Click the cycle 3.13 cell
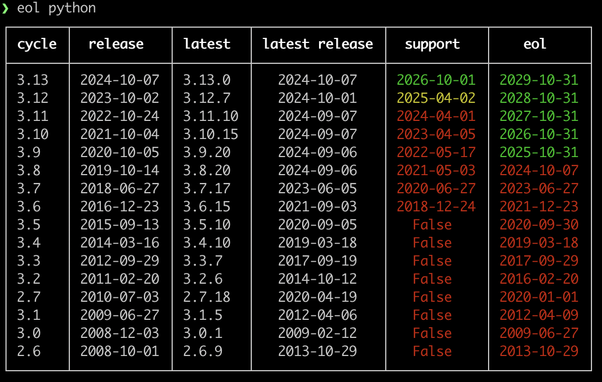The image size is (602, 382). coord(33,80)
